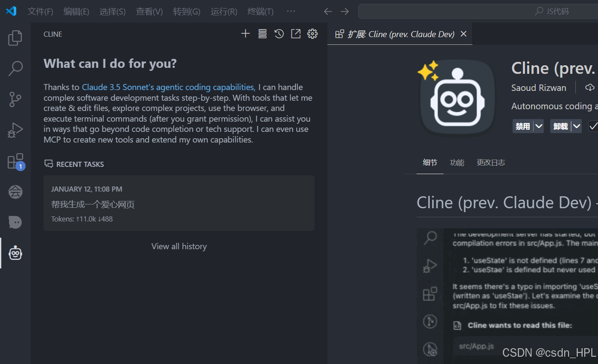Select the Cline robot icon in activity bar
This screenshot has width=598, height=364.
click(15, 253)
